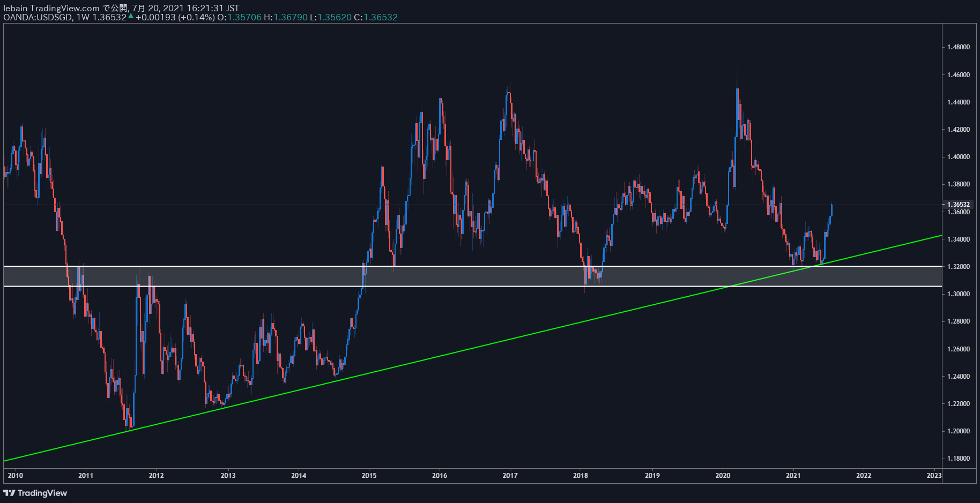Click the 2020 year label on time axis
This screenshot has width=980, height=503.
(x=723, y=475)
